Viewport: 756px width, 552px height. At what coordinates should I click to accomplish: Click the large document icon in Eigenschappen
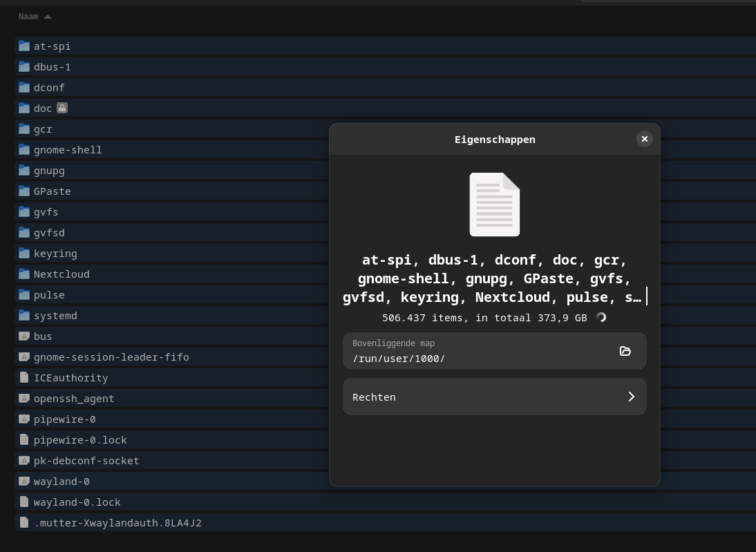point(495,204)
